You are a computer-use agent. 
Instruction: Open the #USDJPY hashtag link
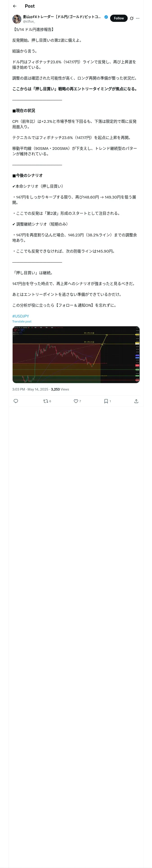(x=20, y=316)
